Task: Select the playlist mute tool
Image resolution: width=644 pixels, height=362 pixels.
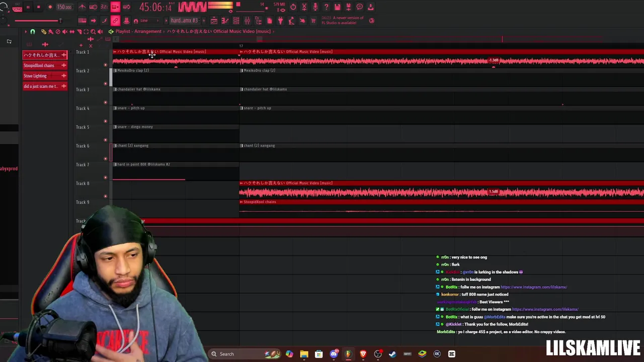Action: tap(64, 31)
